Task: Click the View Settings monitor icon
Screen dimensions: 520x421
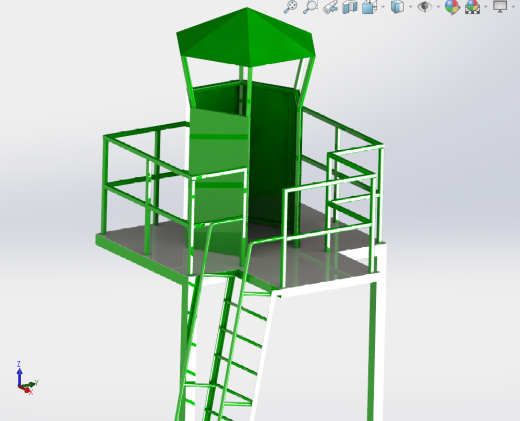Action: click(500, 6)
